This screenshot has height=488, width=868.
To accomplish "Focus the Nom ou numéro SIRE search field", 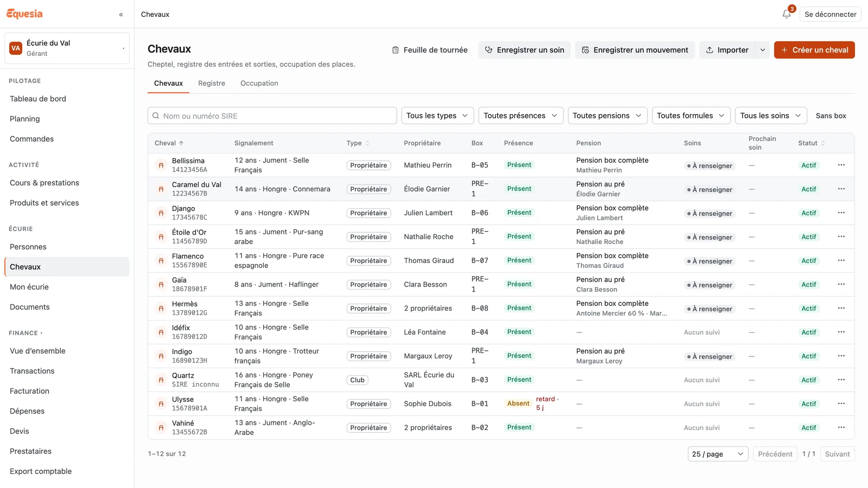I will point(272,116).
